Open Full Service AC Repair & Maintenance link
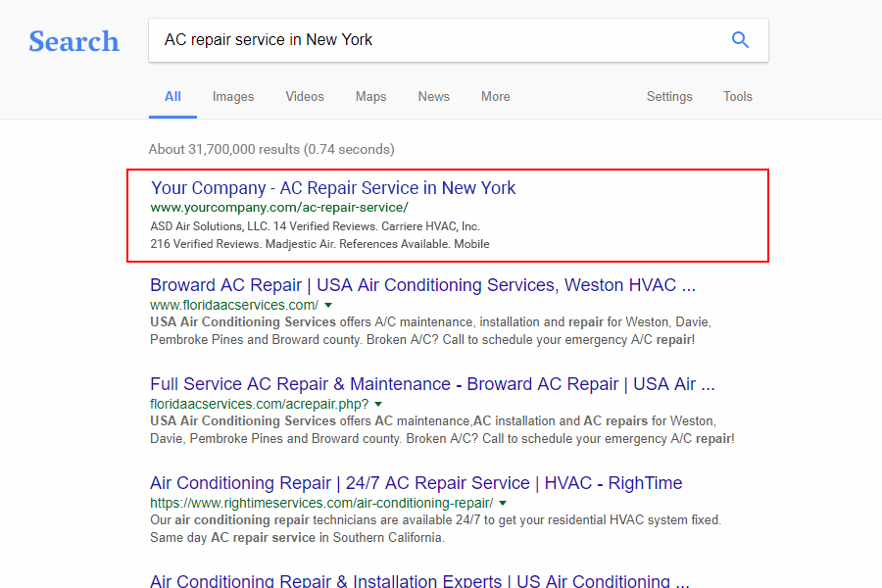The height and width of the screenshot is (588, 882). 432,384
